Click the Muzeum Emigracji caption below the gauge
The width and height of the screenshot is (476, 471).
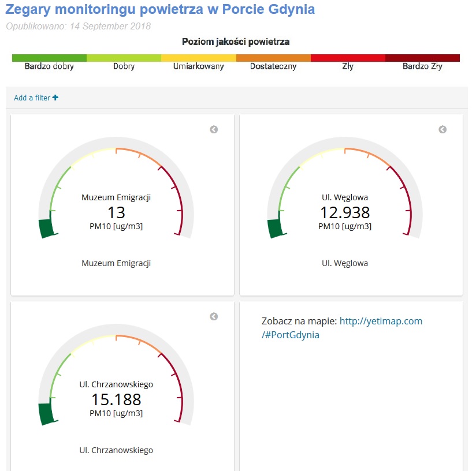coord(116,263)
